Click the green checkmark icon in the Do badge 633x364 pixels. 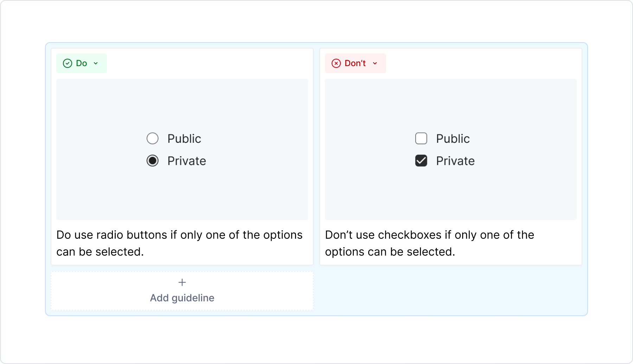(68, 63)
